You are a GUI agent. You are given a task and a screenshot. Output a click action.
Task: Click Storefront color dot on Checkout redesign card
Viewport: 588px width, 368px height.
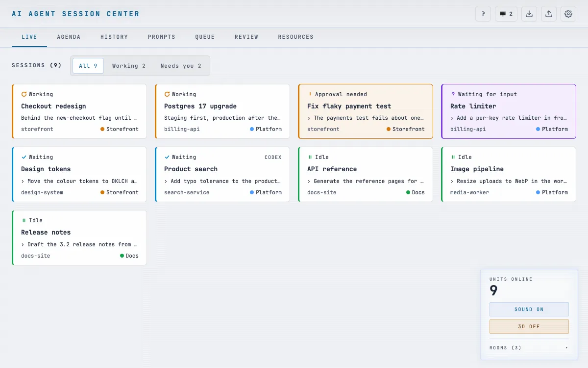click(x=102, y=129)
